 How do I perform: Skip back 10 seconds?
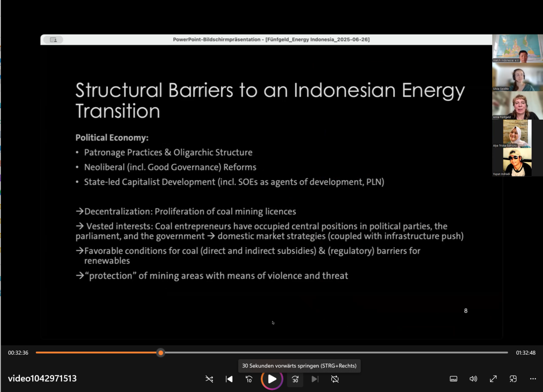coord(249,379)
